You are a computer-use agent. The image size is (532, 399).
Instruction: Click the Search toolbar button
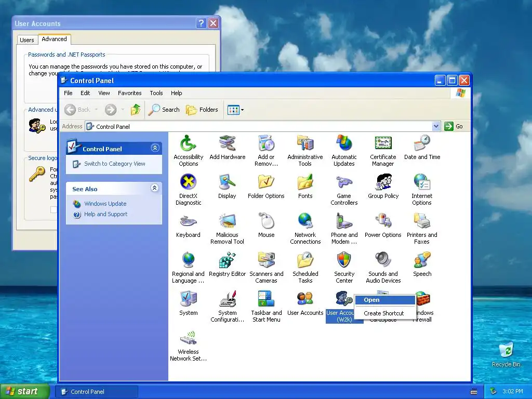point(164,110)
